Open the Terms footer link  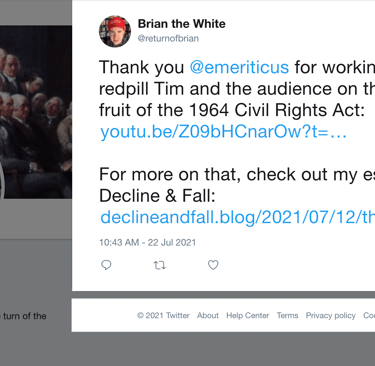tap(287, 315)
